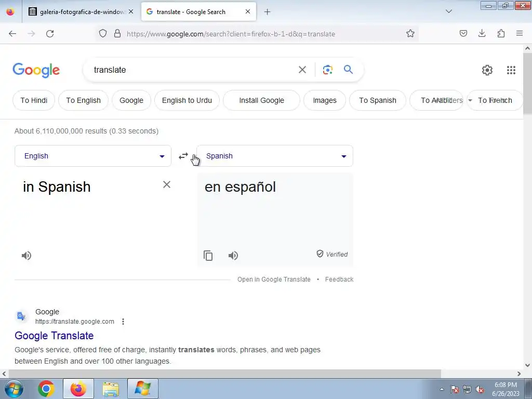Launch Chrome from the taskbar

pos(46,389)
